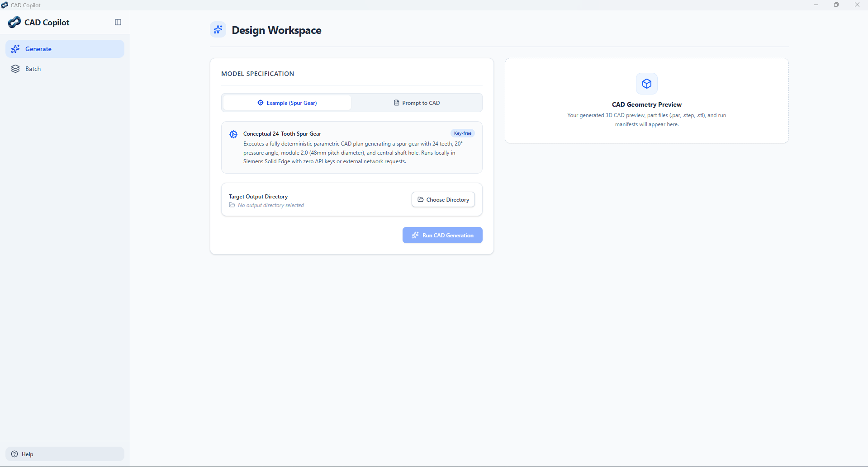Close the CAD Copilot window
Screen dimensions: 868x467
(x=857, y=5)
